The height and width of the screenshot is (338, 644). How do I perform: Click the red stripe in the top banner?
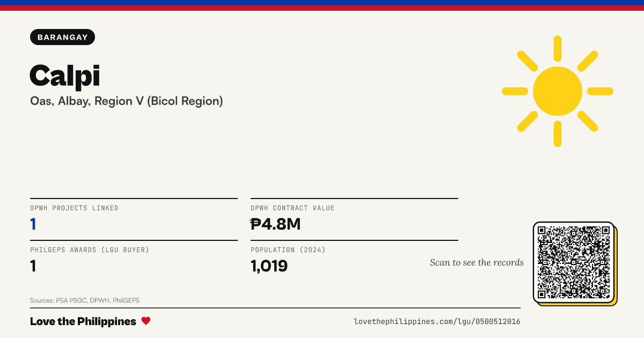tap(322, 8)
